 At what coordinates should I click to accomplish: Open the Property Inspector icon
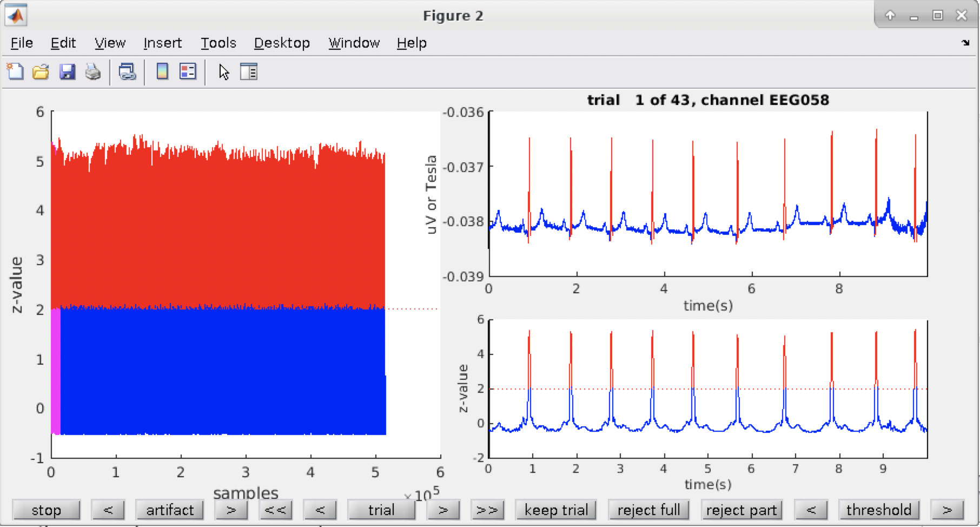(x=249, y=71)
